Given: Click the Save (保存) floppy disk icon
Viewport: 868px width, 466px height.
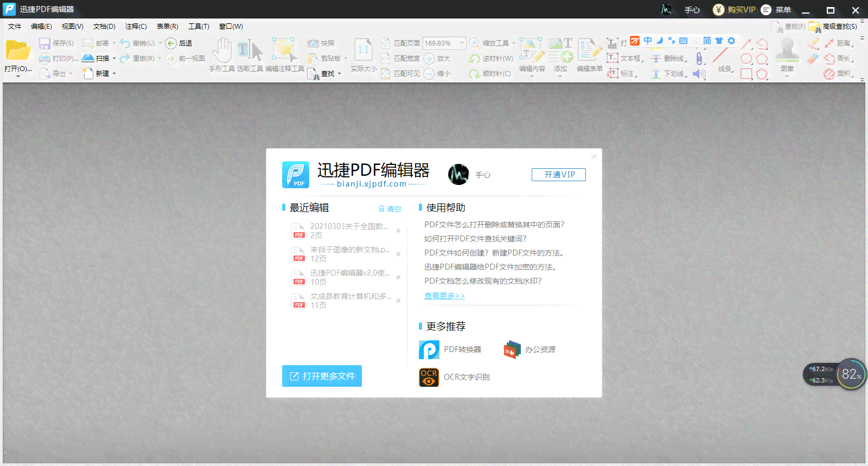Looking at the screenshot, I should pos(44,43).
